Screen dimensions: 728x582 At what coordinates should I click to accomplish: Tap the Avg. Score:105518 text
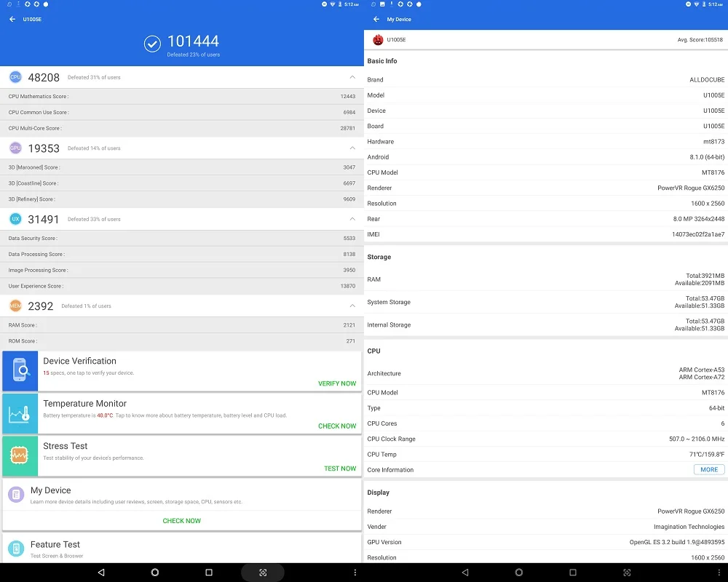[700, 40]
